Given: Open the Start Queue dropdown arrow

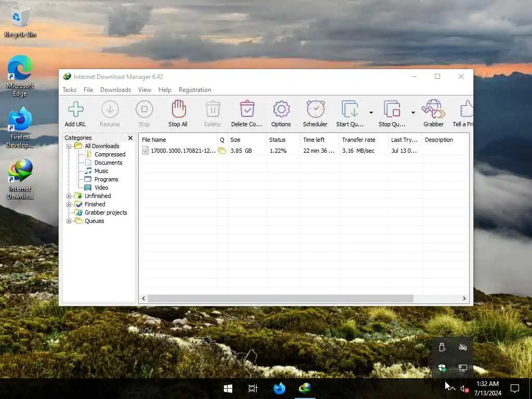Looking at the screenshot, I should 371,113.
